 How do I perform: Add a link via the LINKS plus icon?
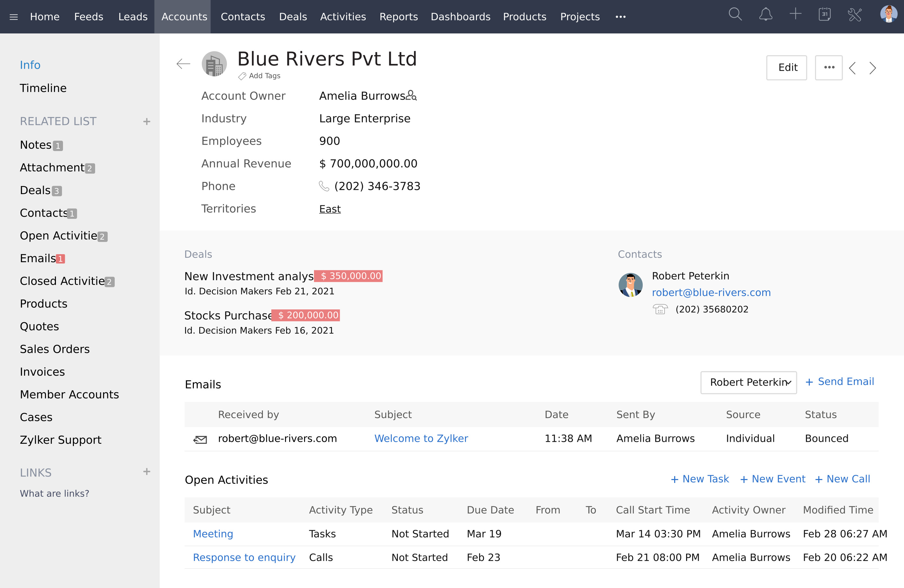pyautogui.click(x=147, y=472)
